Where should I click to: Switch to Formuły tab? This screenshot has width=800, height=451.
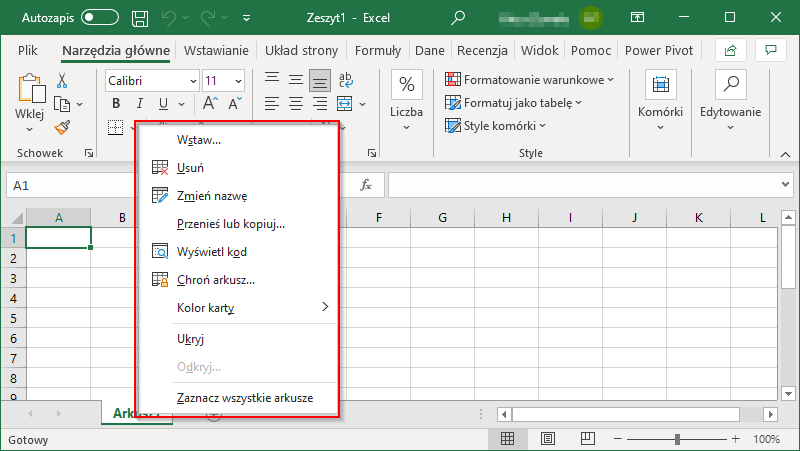point(378,51)
